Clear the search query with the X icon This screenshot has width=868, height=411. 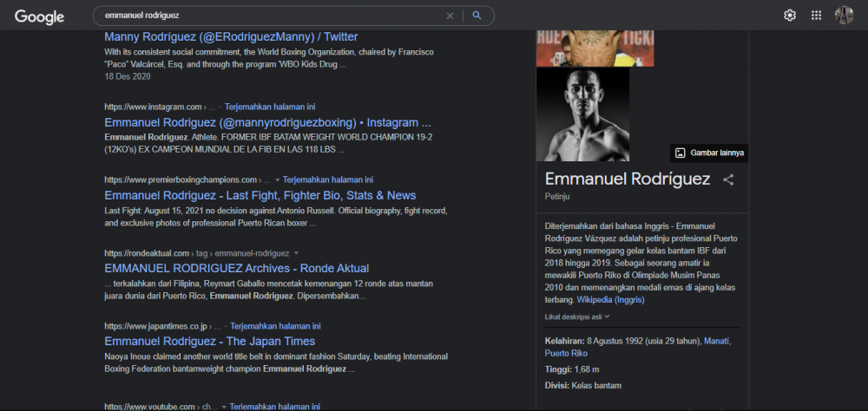450,16
